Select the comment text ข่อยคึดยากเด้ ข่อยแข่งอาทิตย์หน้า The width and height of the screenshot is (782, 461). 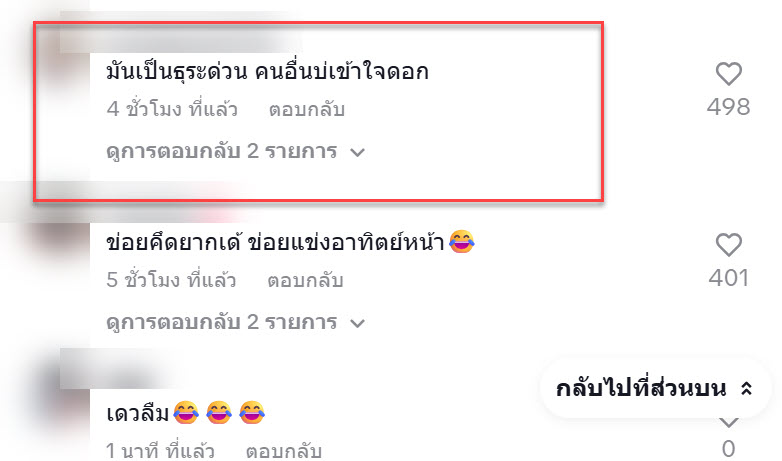click(275, 242)
